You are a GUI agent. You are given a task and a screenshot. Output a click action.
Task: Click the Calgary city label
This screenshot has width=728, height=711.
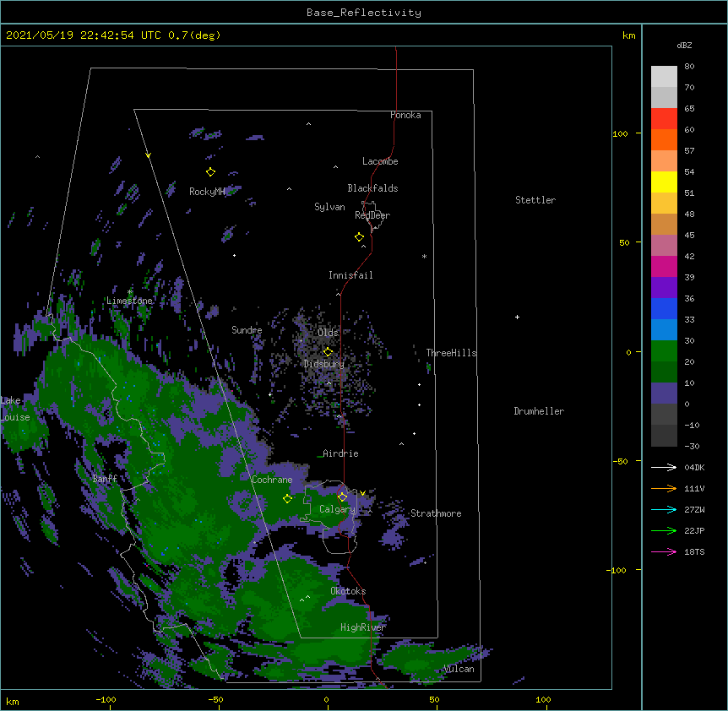click(337, 509)
